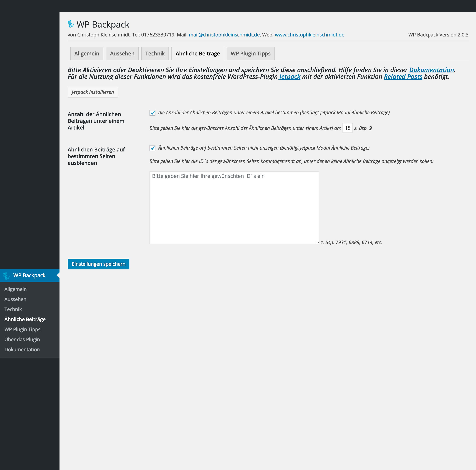The image size is (476, 470).
Task: Select Technik in the sidebar submenu
Action: coord(13,309)
